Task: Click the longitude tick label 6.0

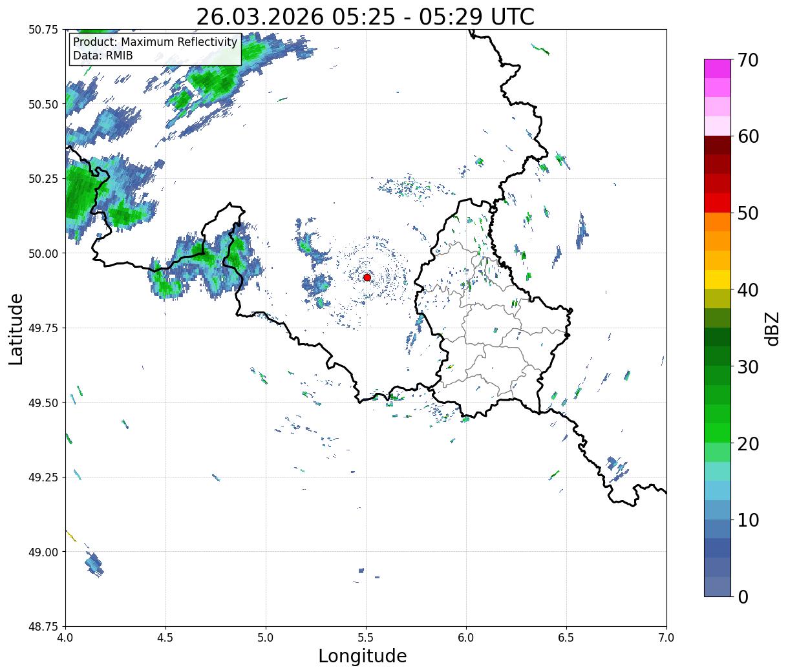Action: coord(466,637)
